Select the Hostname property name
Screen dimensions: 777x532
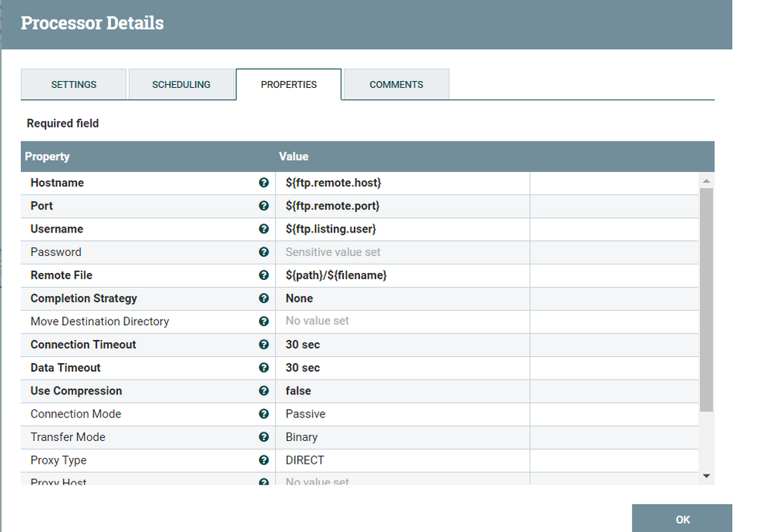tap(57, 183)
